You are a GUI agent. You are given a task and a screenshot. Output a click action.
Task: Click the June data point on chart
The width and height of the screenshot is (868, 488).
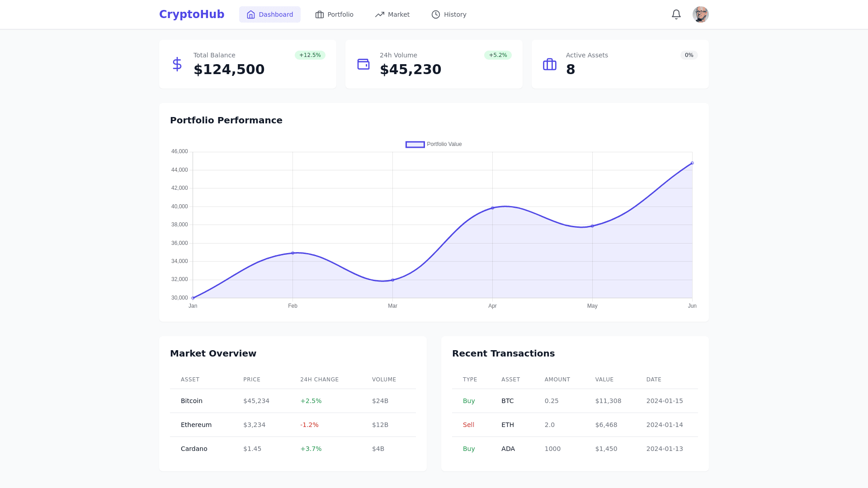point(692,163)
